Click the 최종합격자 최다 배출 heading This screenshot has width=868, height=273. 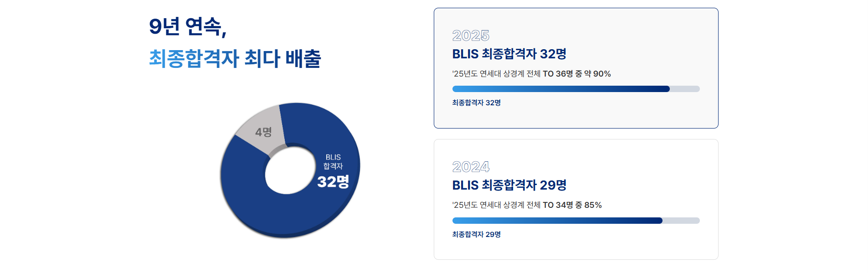235,59
